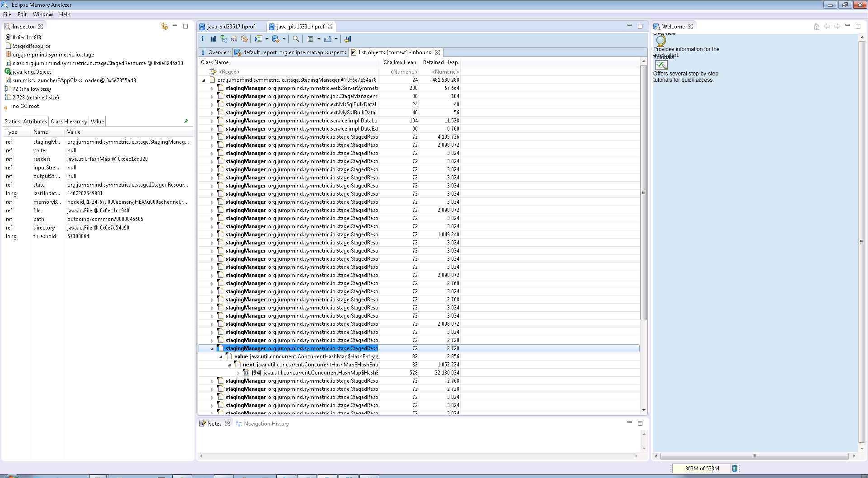Click the Overview magnifier icon in Welcome
Screen dimensions: 868x478
(x=661, y=40)
